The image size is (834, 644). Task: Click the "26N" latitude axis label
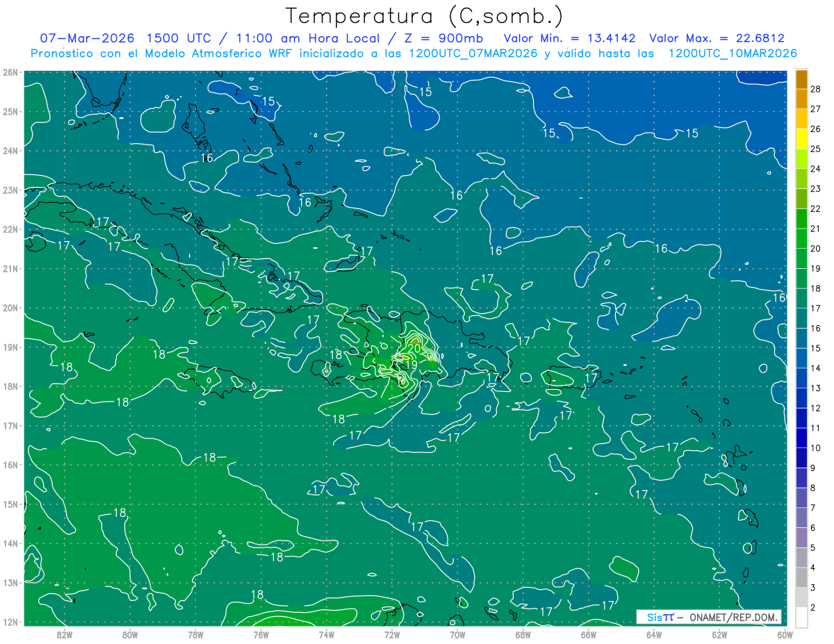tap(10, 72)
